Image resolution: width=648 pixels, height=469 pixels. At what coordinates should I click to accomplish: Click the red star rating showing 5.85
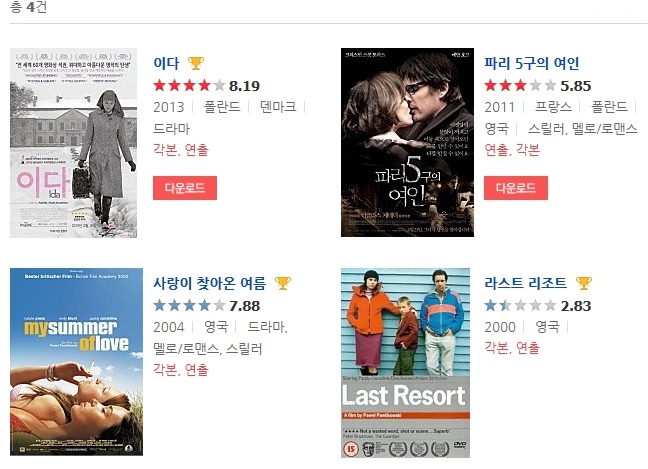tap(520, 86)
